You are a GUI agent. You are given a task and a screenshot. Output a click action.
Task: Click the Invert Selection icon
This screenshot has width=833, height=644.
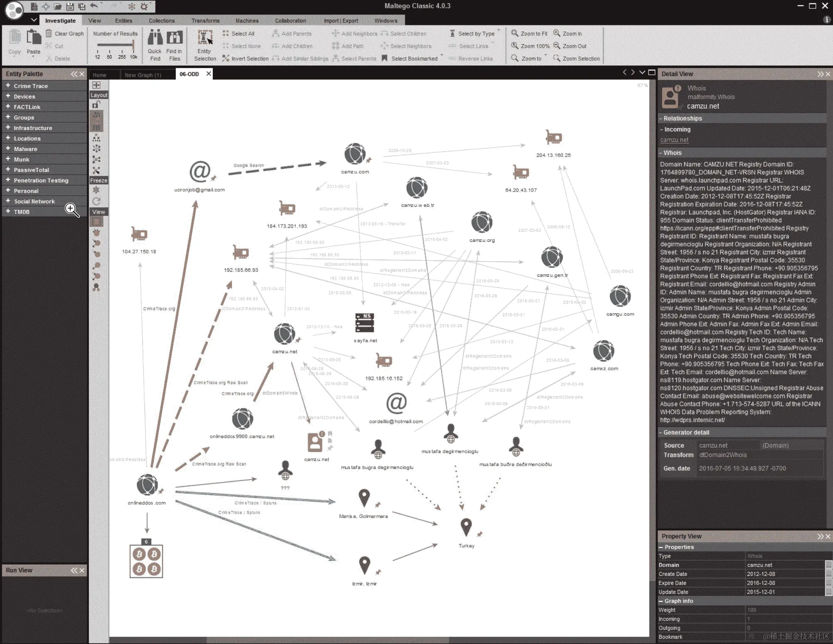(x=226, y=59)
